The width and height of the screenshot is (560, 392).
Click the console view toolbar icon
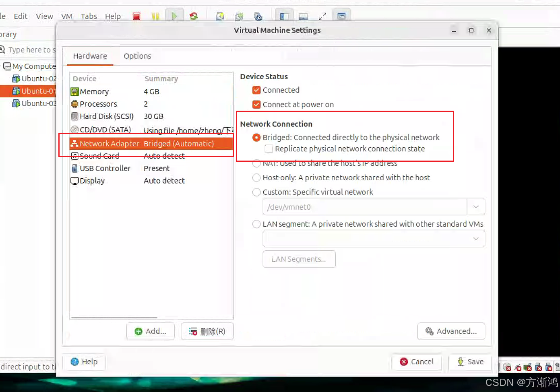pos(341,17)
